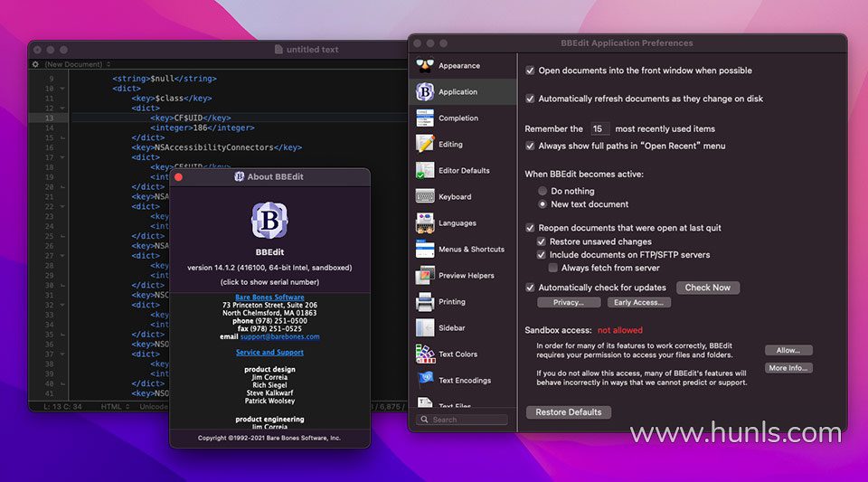Toggle 'Automatically refresh documents as they change' checkbox

click(531, 99)
